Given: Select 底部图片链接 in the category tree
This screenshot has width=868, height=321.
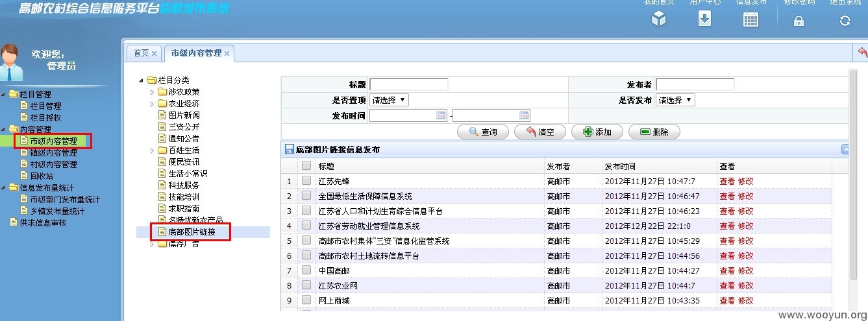Looking at the screenshot, I should (x=192, y=232).
